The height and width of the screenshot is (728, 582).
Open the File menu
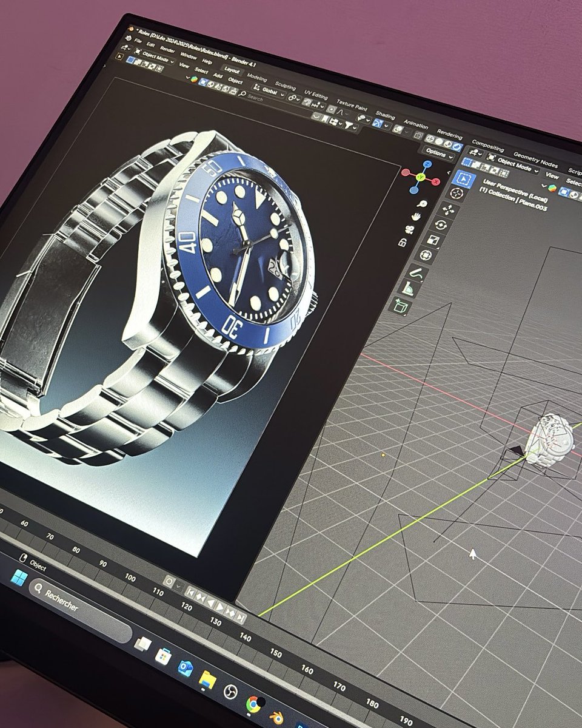tap(138, 41)
